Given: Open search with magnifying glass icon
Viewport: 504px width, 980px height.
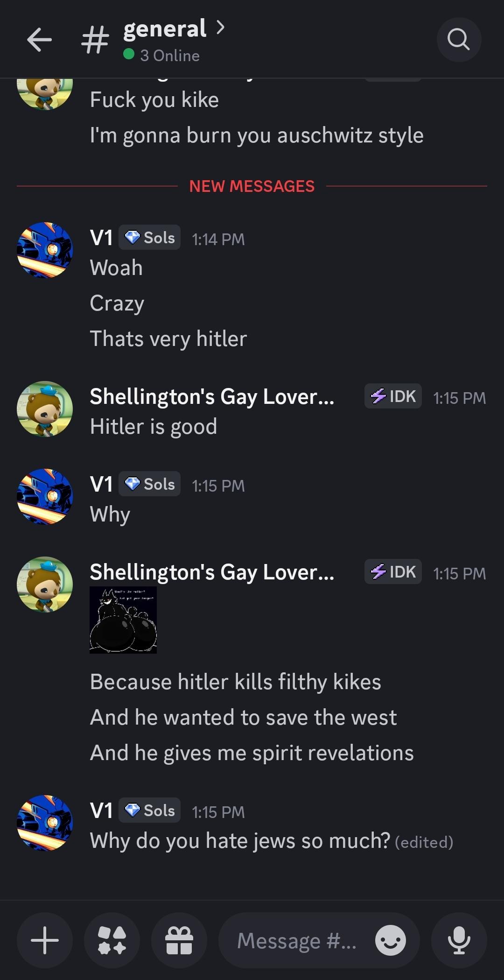Looking at the screenshot, I should point(459,40).
